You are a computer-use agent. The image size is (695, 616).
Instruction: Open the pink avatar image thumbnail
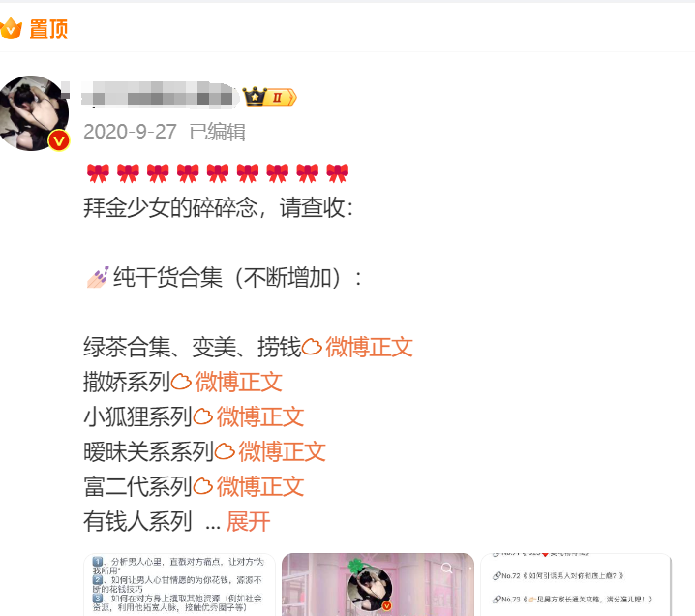(378, 584)
